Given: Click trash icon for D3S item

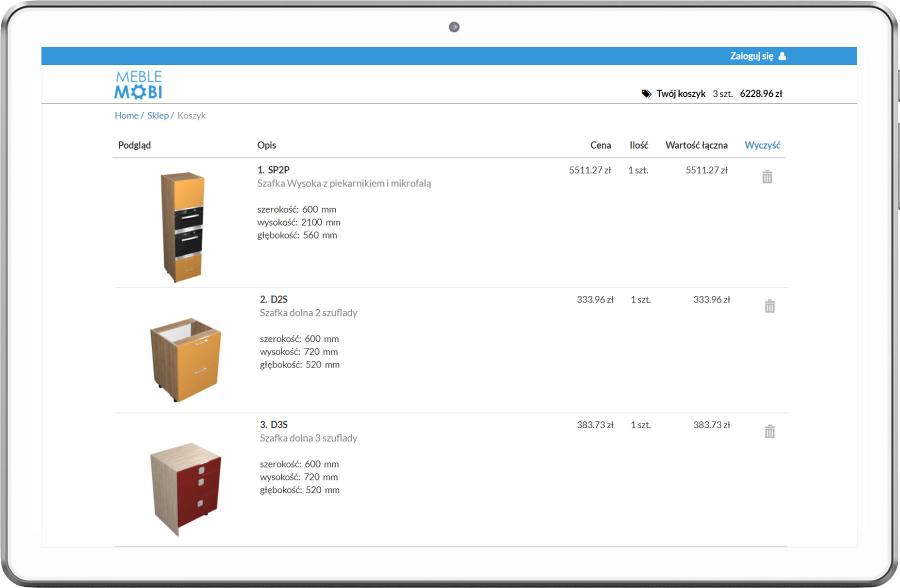Looking at the screenshot, I should (x=769, y=431).
